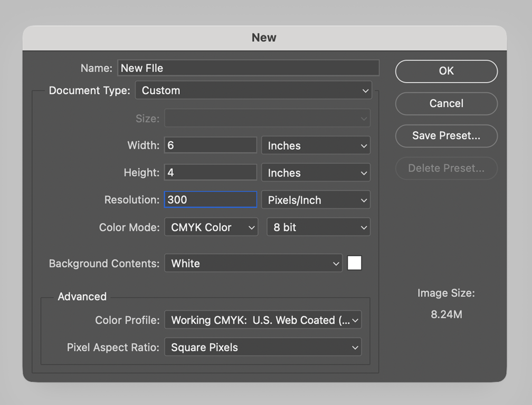The height and width of the screenshot is (405, 532).
Task: Open the Pixels/Inch resolution unit dropdown
Action: coord(316,200)
